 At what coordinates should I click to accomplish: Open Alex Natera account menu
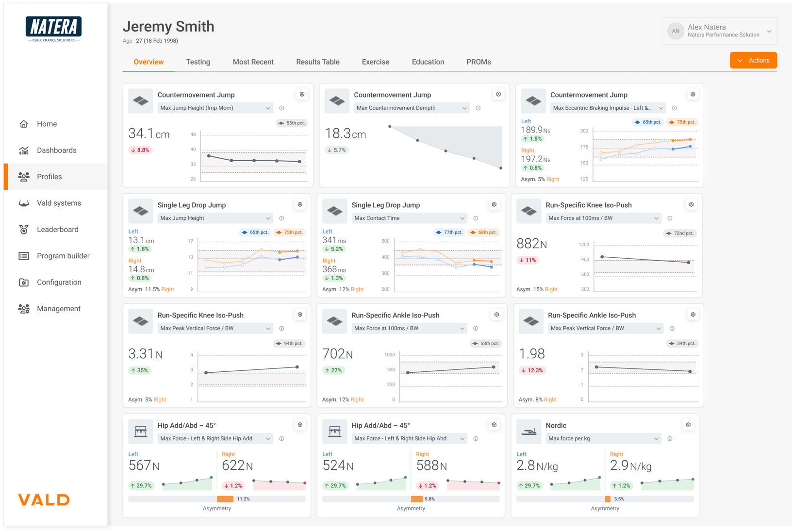[x=719, y=31]
